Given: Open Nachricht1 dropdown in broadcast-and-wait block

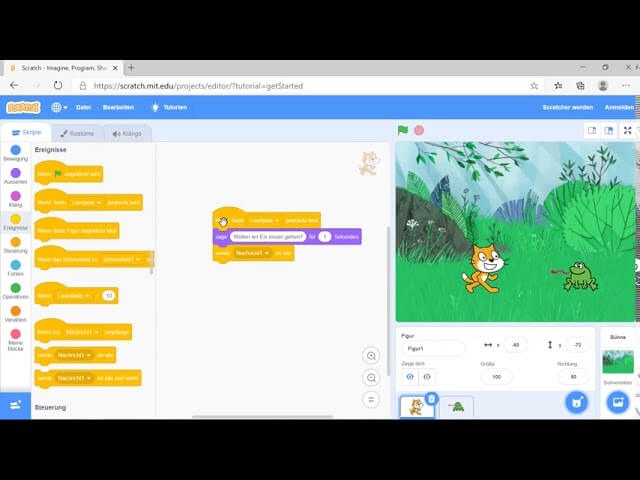Looking at the screenshot, I should coord(74,378).
